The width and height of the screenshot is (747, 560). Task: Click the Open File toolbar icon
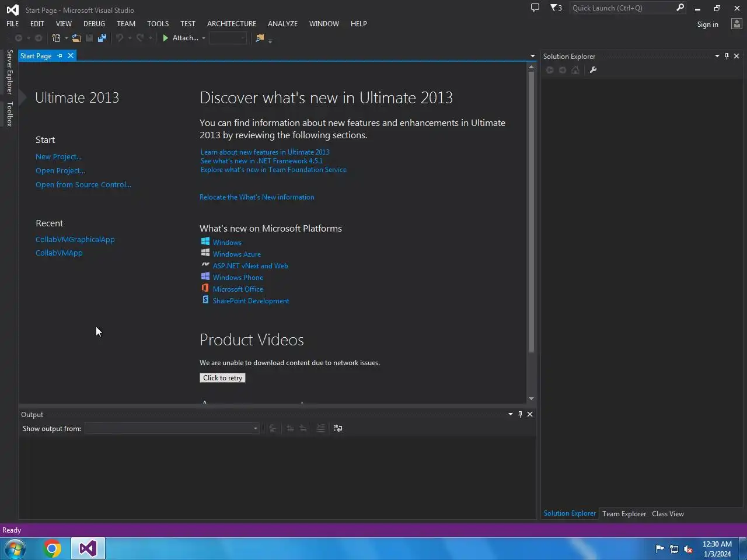(76, 38)
